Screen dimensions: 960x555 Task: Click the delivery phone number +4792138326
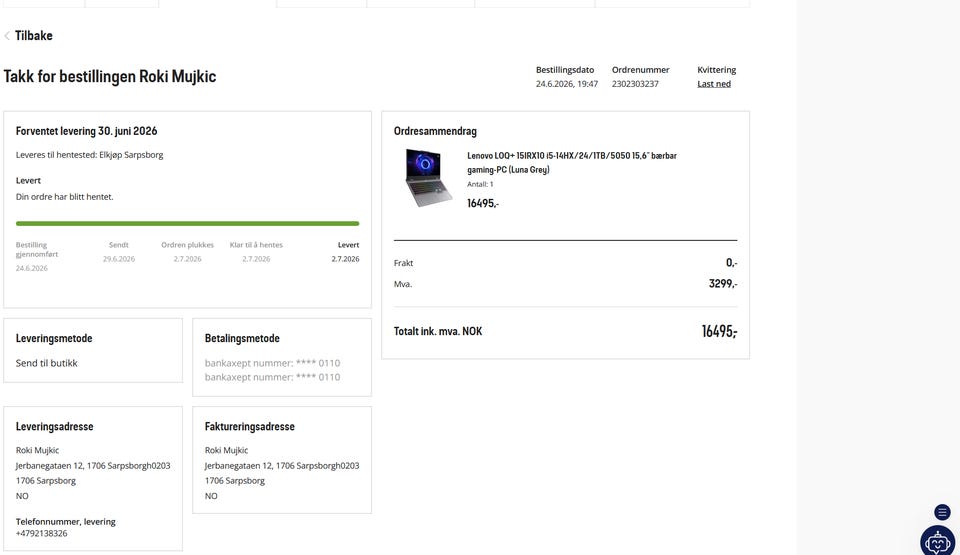click(42, 534)
